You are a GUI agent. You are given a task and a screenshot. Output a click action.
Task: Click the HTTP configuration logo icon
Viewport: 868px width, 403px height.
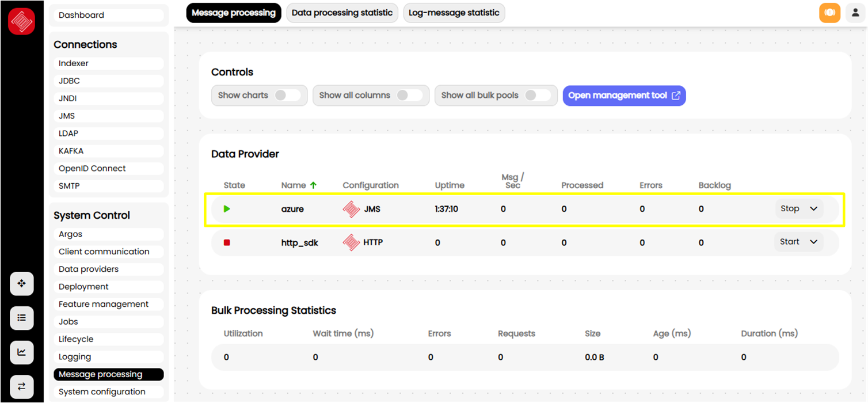pyautogui.click(x=351, y=242)
